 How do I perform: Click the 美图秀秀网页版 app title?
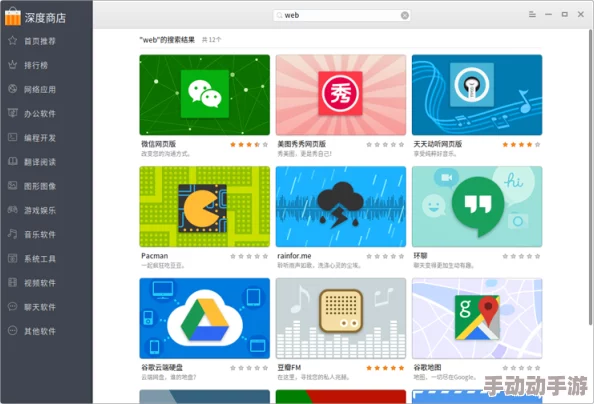pos(302,144)
